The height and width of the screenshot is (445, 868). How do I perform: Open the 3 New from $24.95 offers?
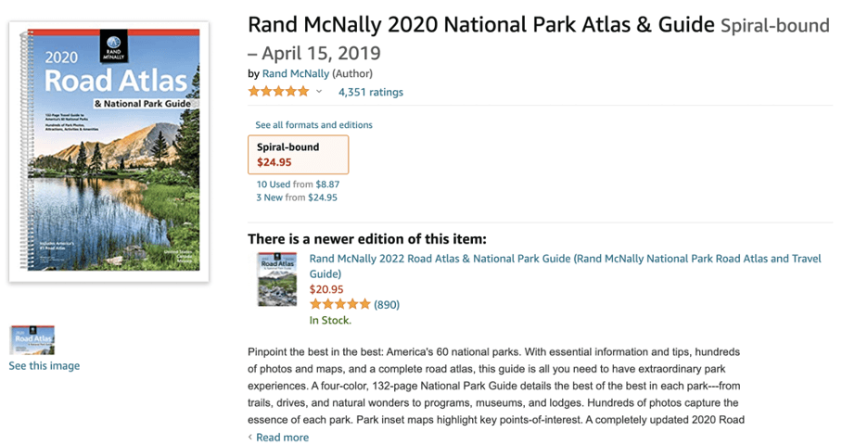point(297,197)
